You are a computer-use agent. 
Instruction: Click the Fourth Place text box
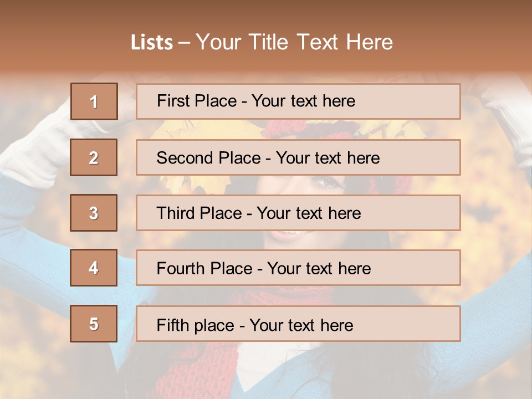point(298,268)
